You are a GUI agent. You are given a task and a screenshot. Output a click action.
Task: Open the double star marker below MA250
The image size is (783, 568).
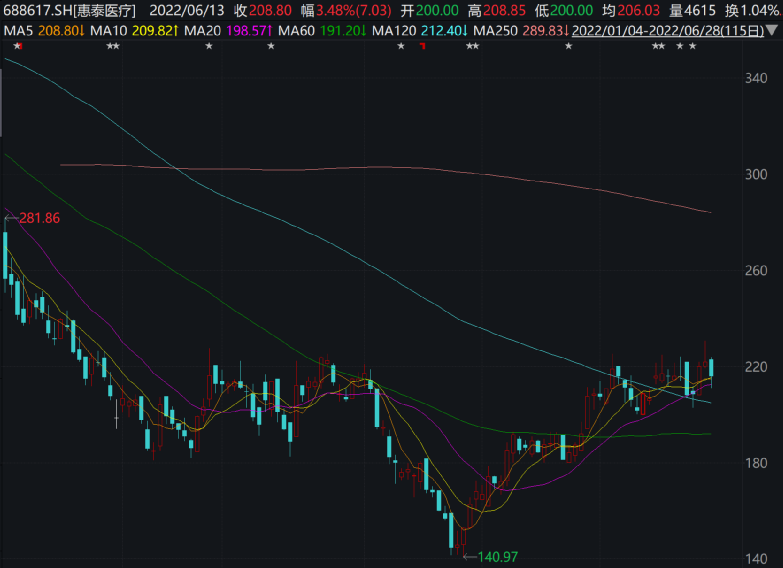[x=472, y=47]
